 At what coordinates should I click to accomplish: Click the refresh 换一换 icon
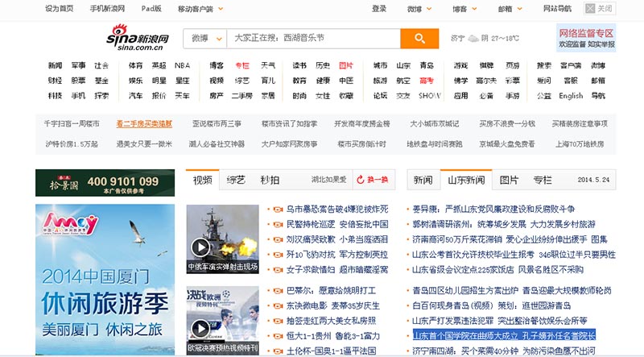[374, 180]
